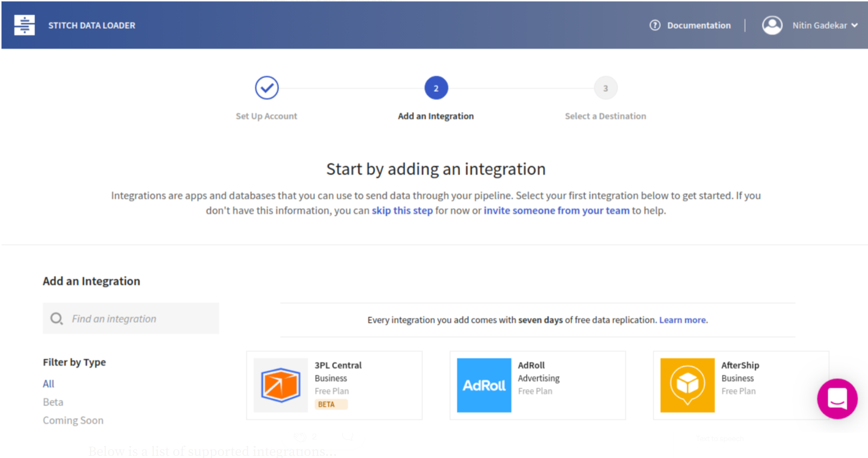
Task: Filter integrations by Beta type
Action: pos(53,402)
